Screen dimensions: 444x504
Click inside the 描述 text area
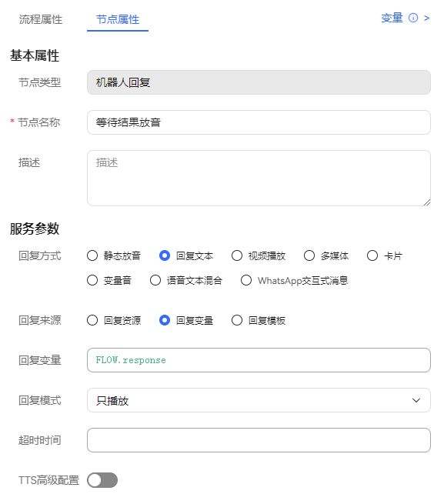(259, 178)
